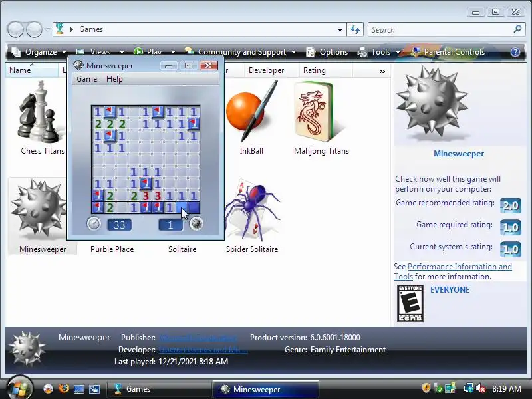This screenshot has width=532, height=399.
Task: Launch Firefox from the Quick Launch bar
Action: [63, 388]
